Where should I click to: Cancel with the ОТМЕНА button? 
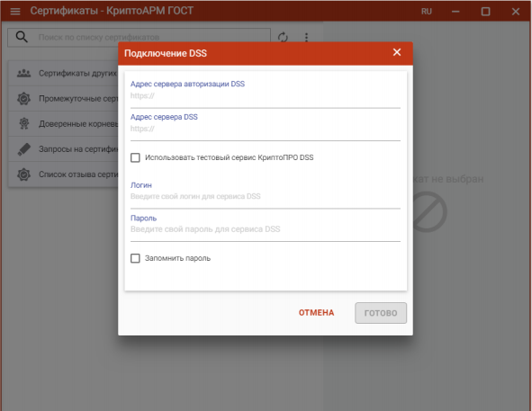(316, 313)
